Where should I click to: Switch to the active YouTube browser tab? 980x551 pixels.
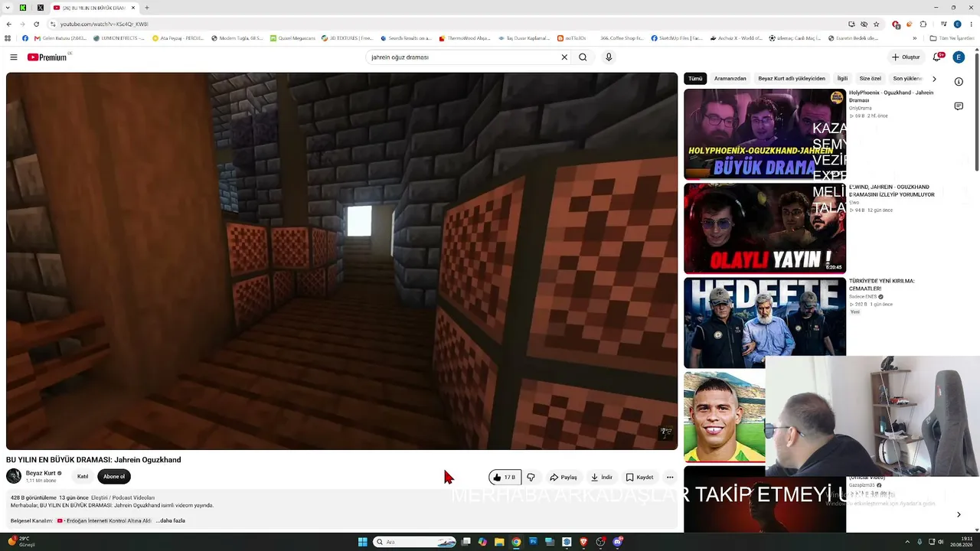coord(93,8)
